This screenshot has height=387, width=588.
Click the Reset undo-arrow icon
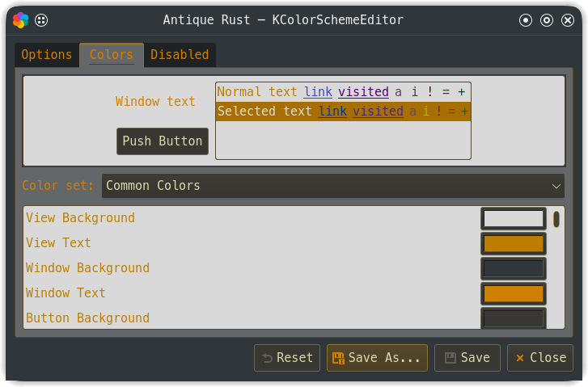pyautogui.click(x=268, y=358)
